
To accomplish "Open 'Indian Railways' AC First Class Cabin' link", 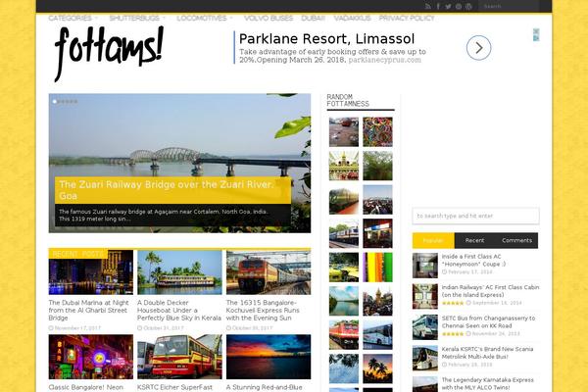I will [x=491, y=291].
